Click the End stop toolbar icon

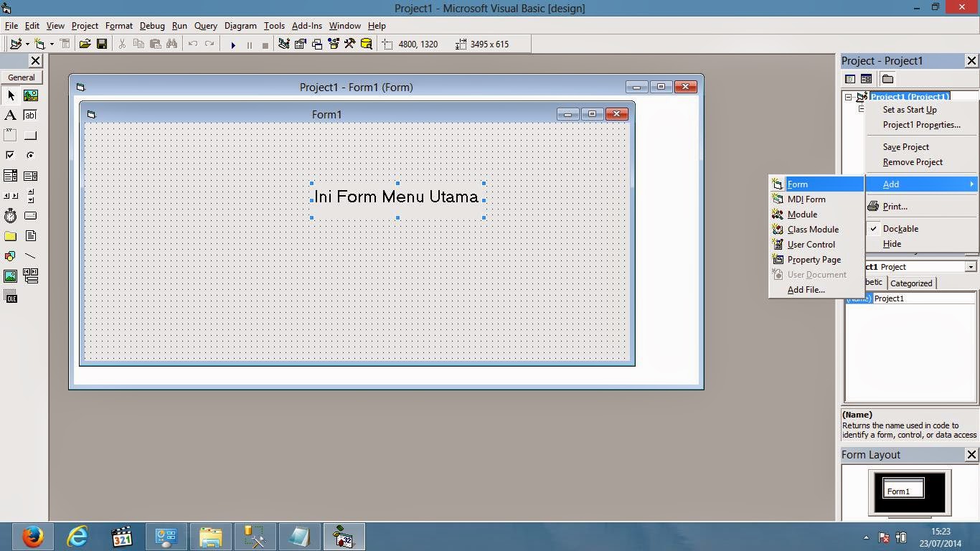pos(265,44)
